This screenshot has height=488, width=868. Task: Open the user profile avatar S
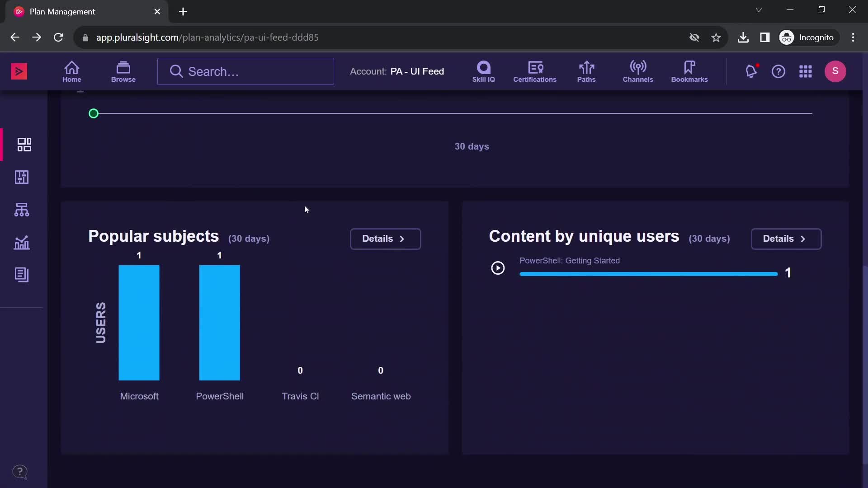835,71
